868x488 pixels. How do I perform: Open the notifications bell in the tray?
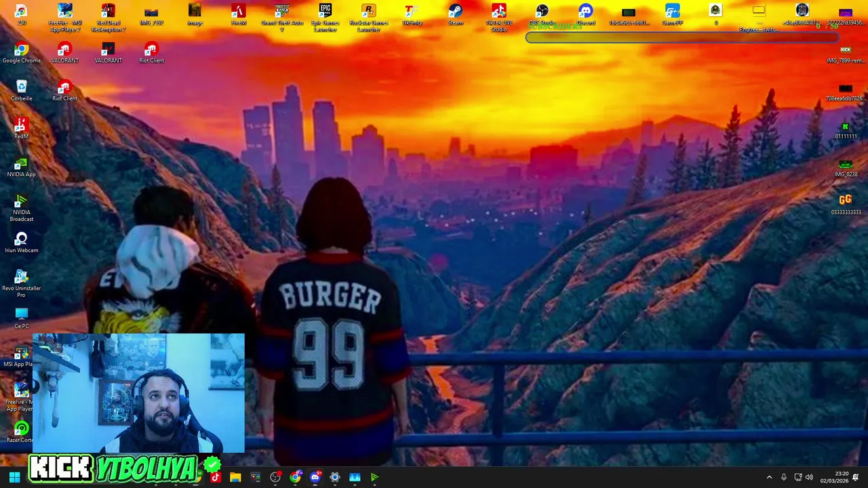coord(856,477)
